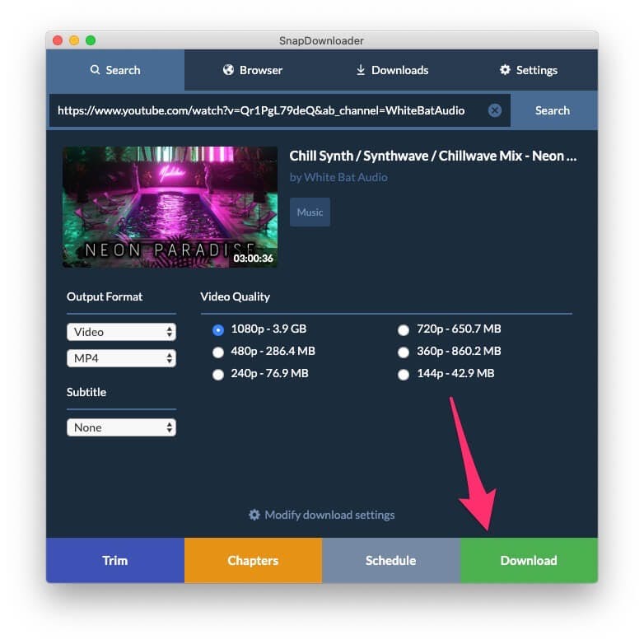Click the orange Chapters button
The image size is (644, 644).
pos(253,560)
